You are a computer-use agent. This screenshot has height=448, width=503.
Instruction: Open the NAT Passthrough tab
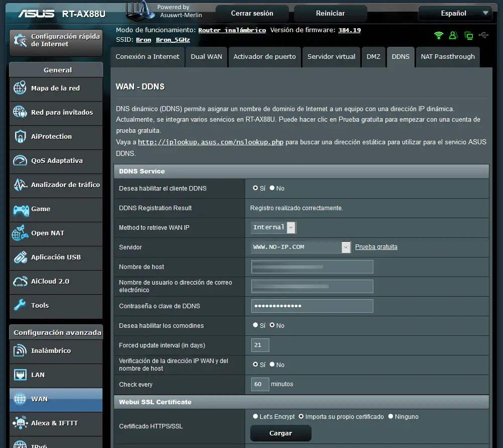pos(447,57)
